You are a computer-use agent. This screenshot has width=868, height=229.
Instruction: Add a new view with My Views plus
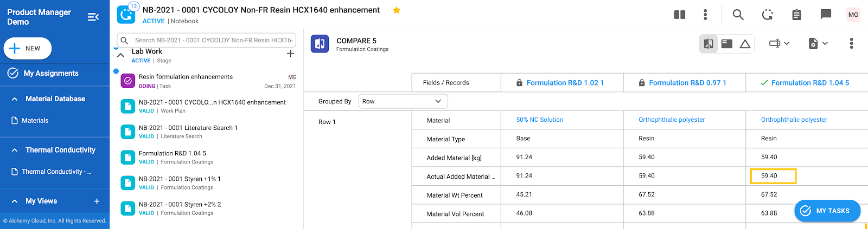[x=97, y=201]
